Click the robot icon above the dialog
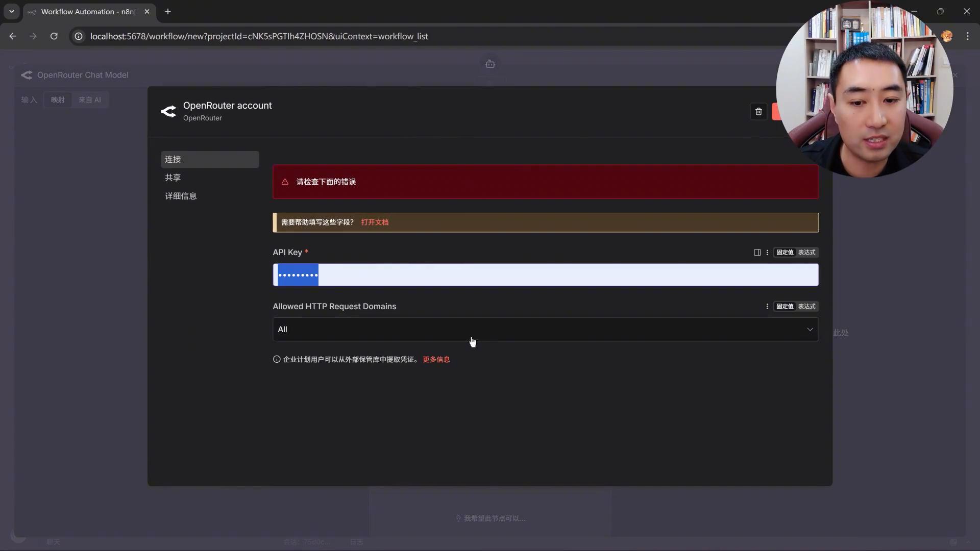This screenshot has height=551, width=980. [x=490, y=64]
